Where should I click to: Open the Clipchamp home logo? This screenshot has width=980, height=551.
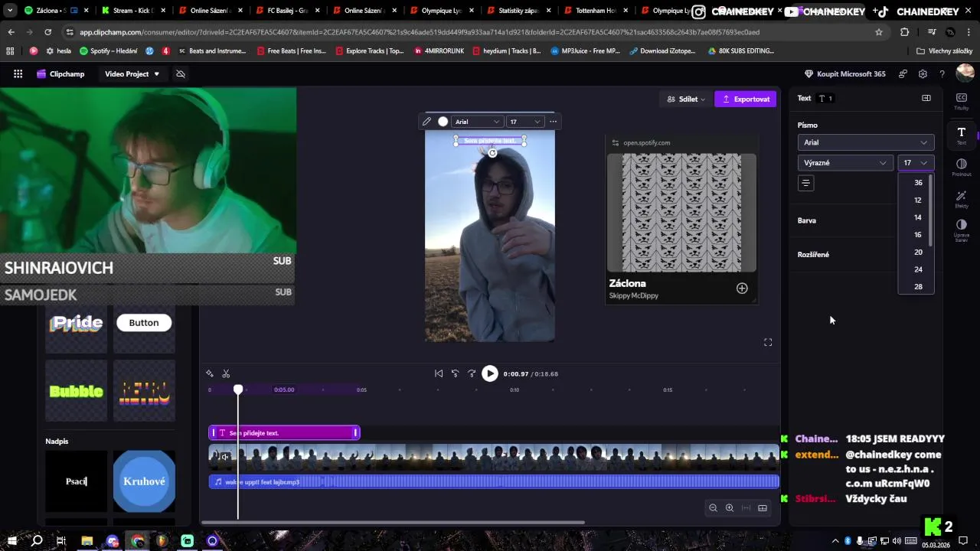pos(60,74)
